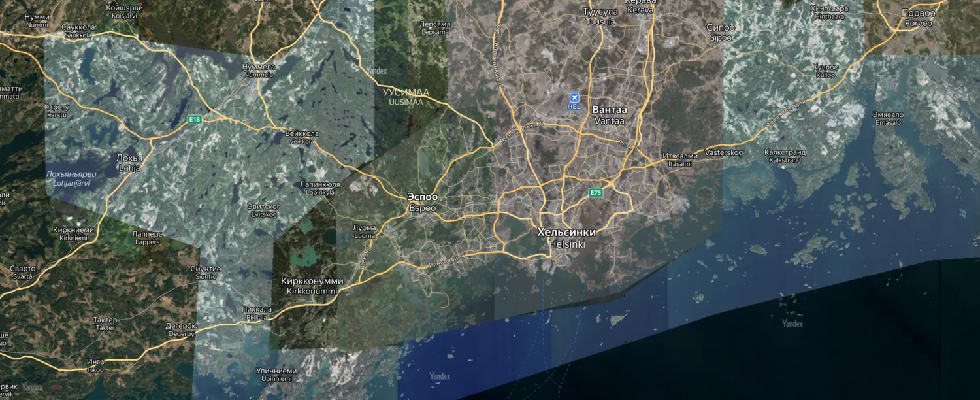Click the Upinniemi place label
Image resolution: width=980 pixels, height=400 pixels.
[277, 375]
